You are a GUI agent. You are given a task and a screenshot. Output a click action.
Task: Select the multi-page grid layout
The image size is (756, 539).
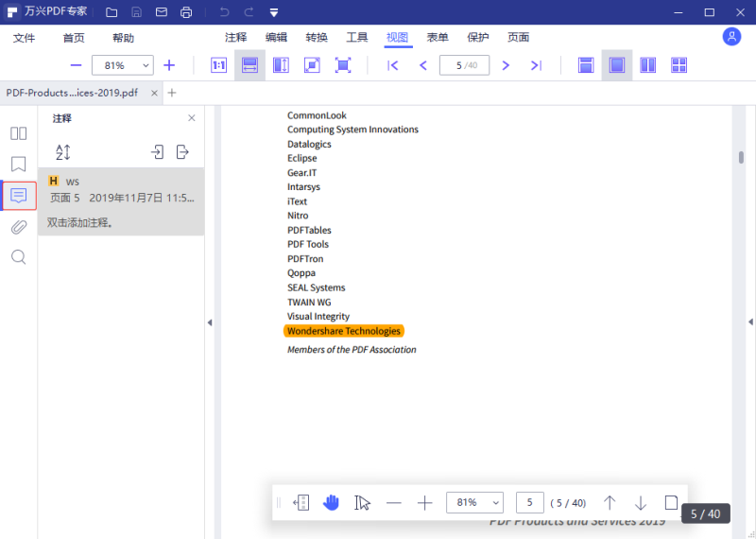(679, 65)
